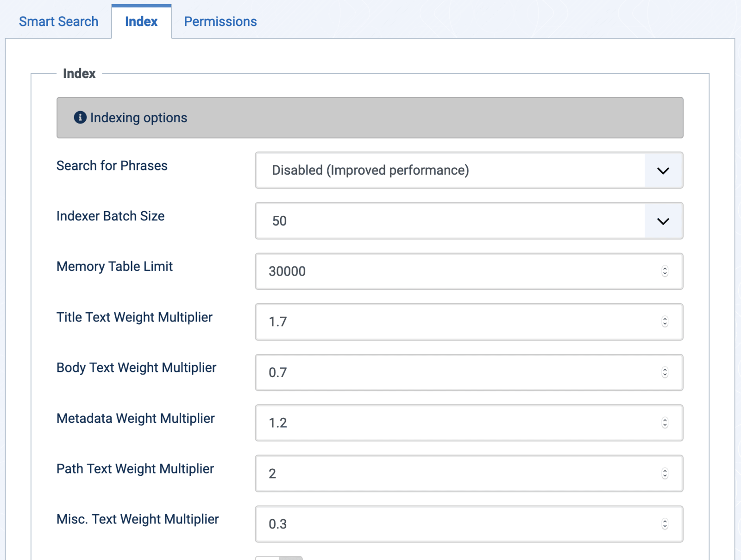Increase the Metadata Weight Multiplier using its stepper
This screenshot has width=741, height=560.
point(665,421)
